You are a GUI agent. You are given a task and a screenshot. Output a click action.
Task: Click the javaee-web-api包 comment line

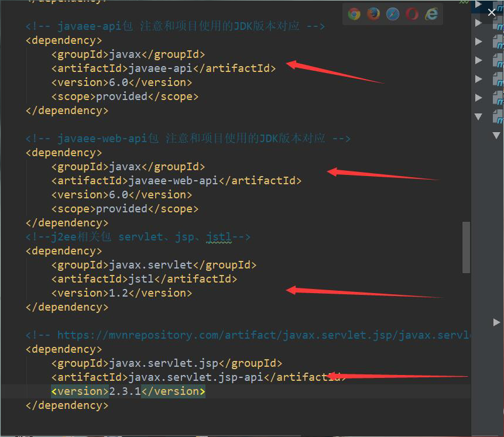pos(188,139)
